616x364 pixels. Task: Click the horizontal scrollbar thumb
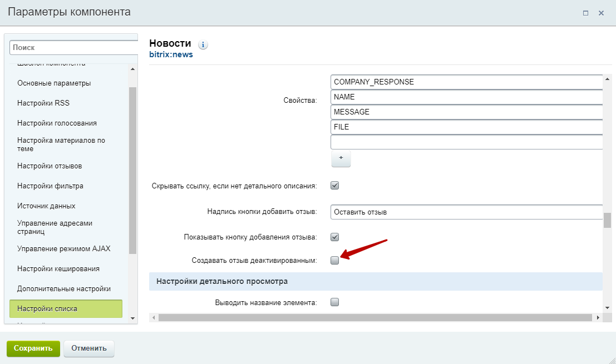pos(375,317)
